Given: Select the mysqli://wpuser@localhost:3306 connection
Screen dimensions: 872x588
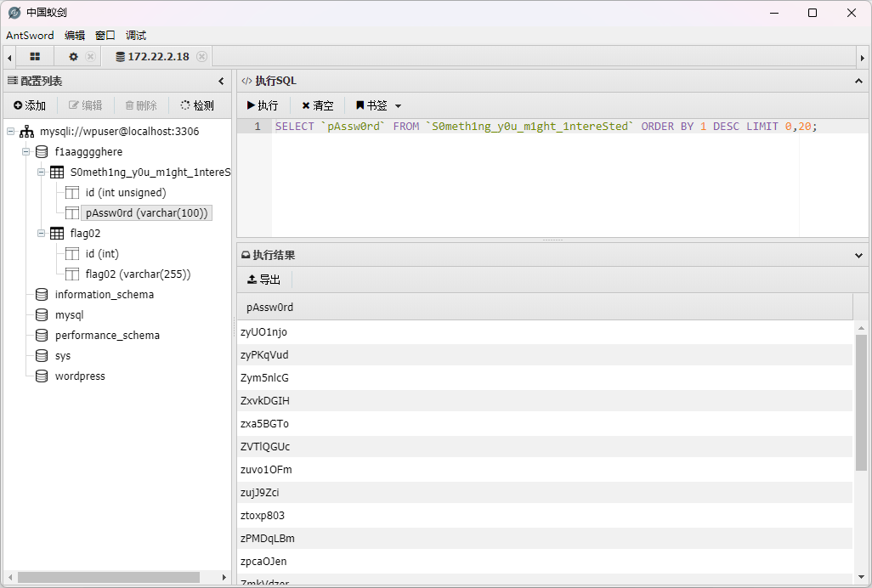Looking at the screenshot, I should click(x=119, y=132).
